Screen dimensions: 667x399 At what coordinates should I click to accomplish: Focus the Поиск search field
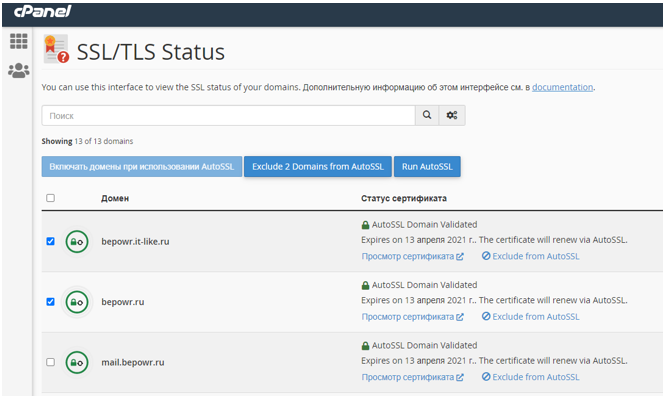[228, 115]
